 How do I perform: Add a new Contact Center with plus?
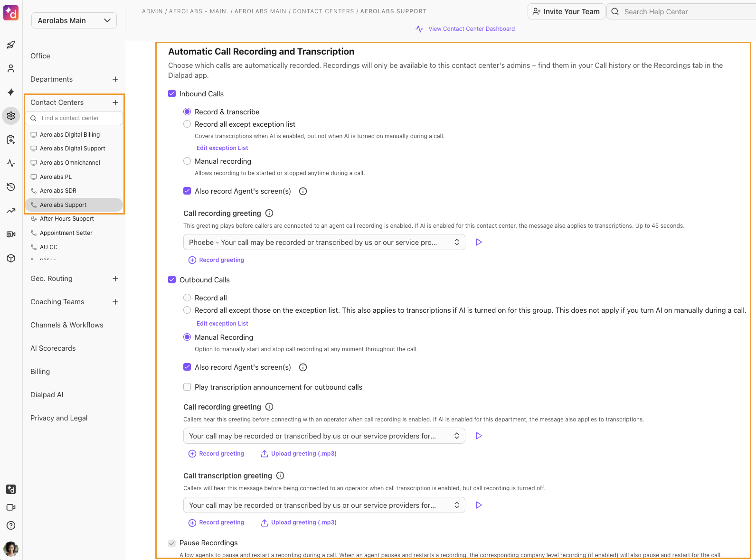[115, 103]
